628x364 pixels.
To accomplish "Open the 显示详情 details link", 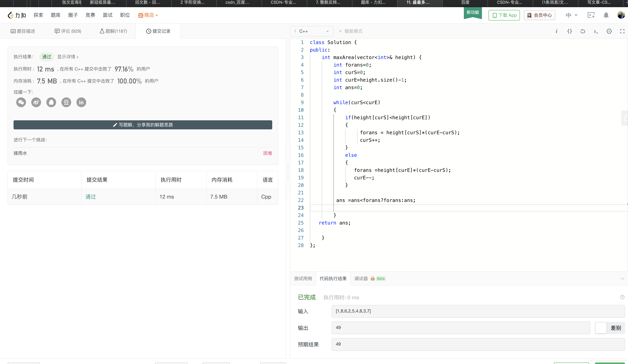I will click(68, 57).
